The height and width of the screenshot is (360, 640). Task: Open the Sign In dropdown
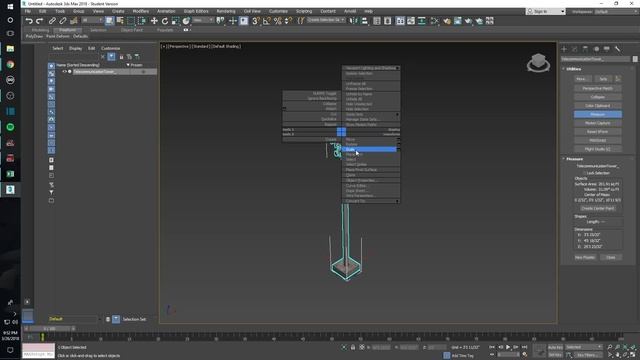pyautogui.click(x=546, y=11)
